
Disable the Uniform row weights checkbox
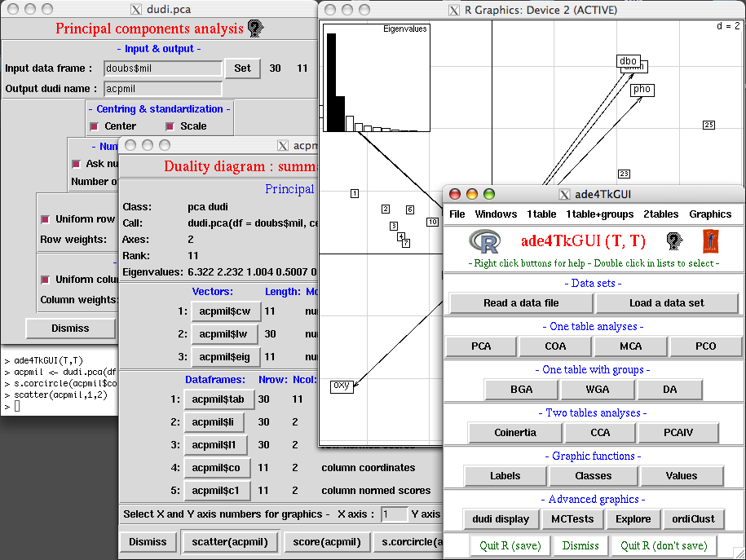tap(45, 219)
